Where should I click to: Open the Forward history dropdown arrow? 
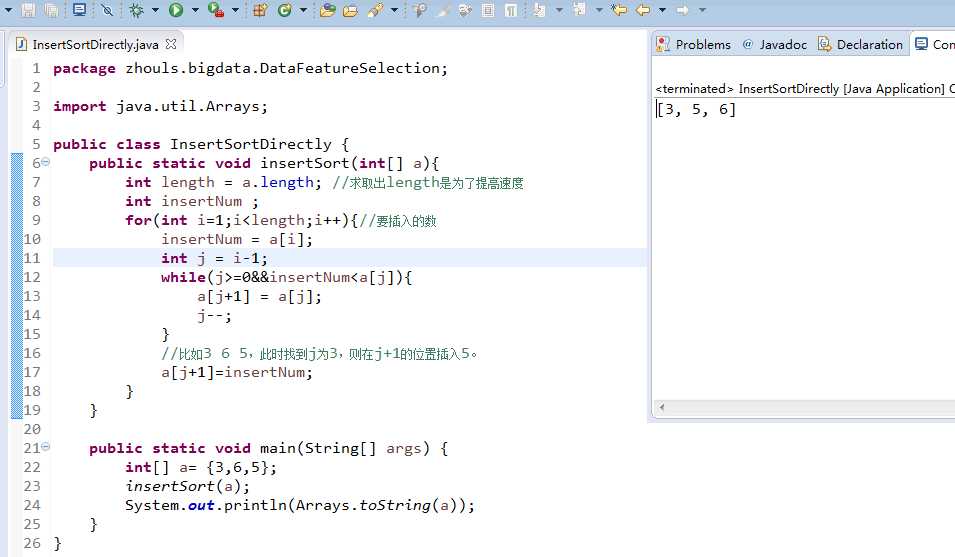coord(702,10)
